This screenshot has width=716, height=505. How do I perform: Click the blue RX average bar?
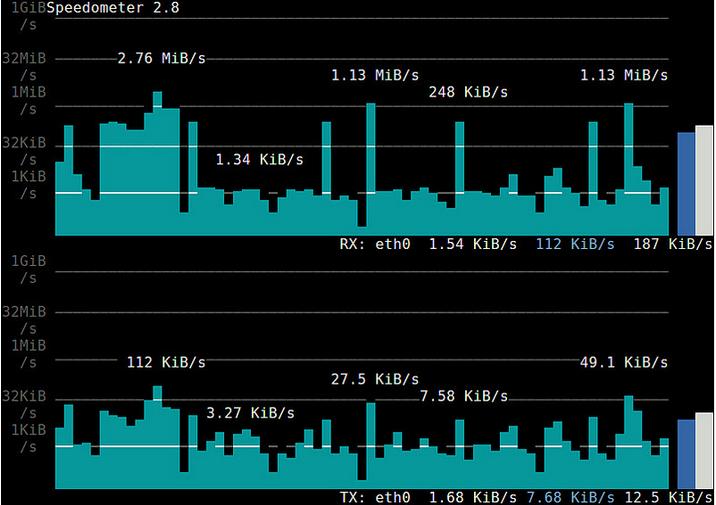coord(686,183)
